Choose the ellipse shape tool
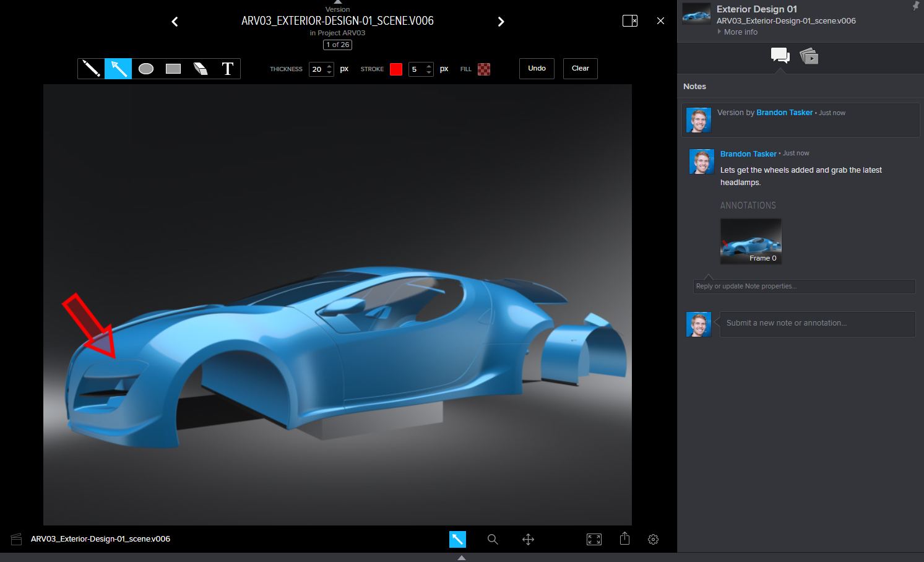The height and width of the screenshot is (562, 924). (146, 69)
